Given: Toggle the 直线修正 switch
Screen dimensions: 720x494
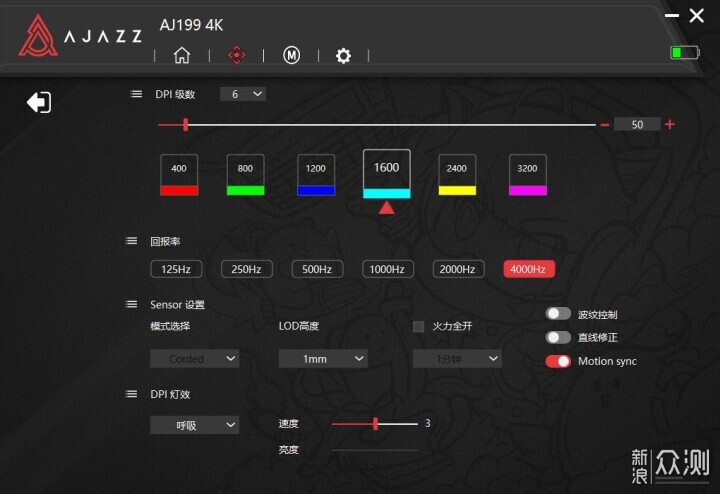Looking at the screenshot, I should click(558, 337).
